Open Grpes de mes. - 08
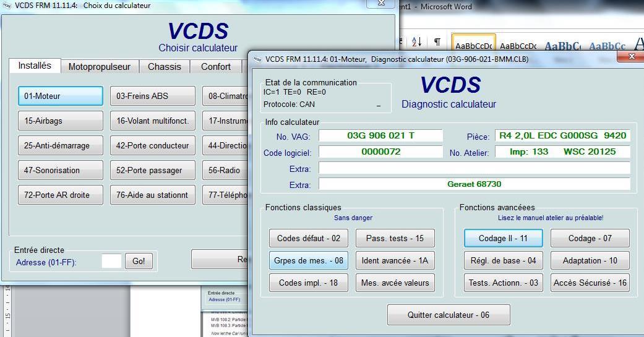The width and height of the screenshot is (644, 337). 309,261
